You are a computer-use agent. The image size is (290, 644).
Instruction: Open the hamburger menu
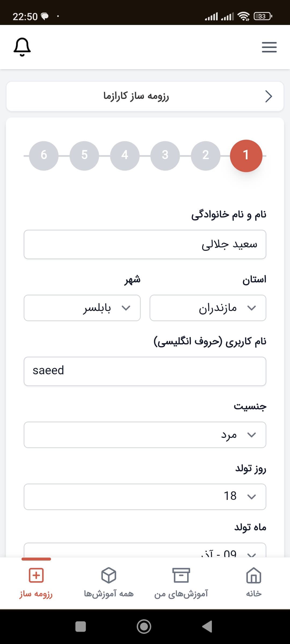tap(269, 47)
